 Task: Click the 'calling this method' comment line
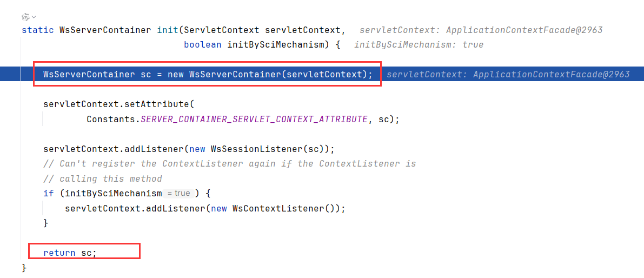103,178
